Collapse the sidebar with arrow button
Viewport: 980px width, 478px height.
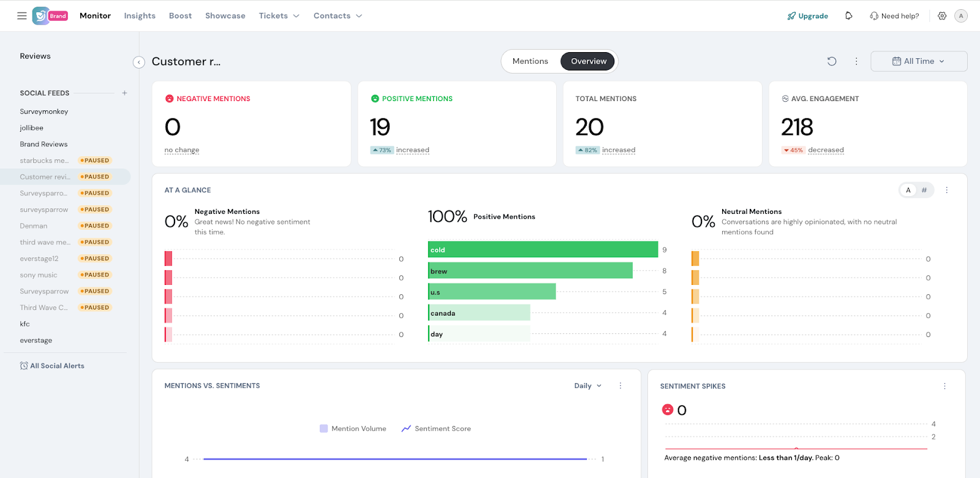click(139, 62)
